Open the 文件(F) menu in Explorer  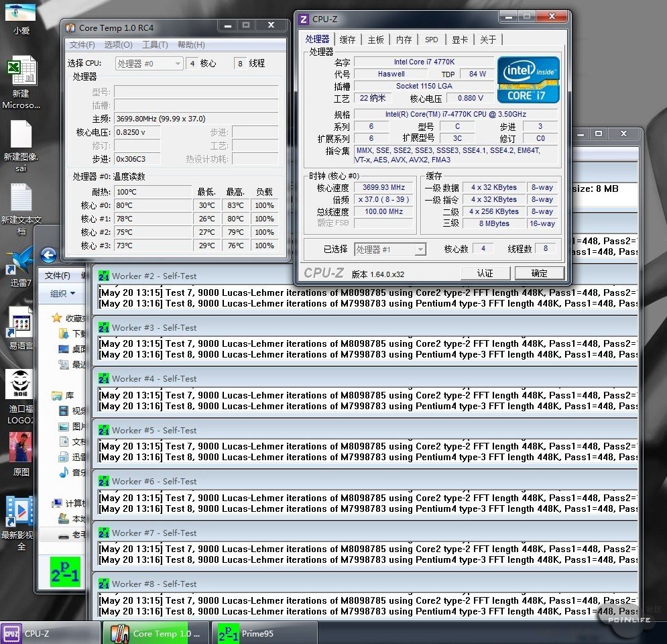(58, 276)
